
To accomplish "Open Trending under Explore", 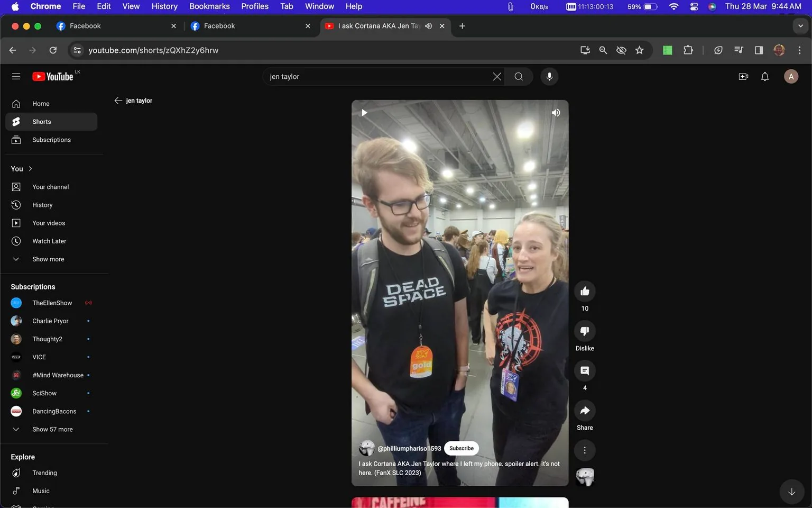I will coord(44,473).
